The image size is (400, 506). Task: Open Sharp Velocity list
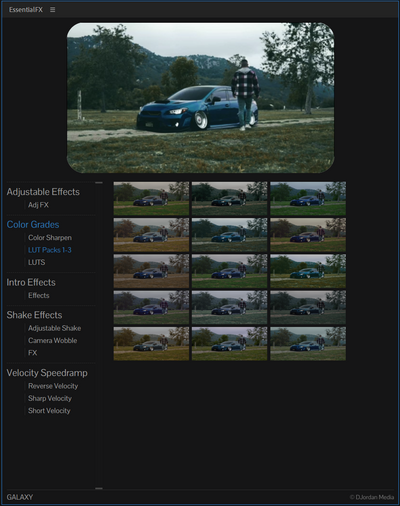point(50,398)
